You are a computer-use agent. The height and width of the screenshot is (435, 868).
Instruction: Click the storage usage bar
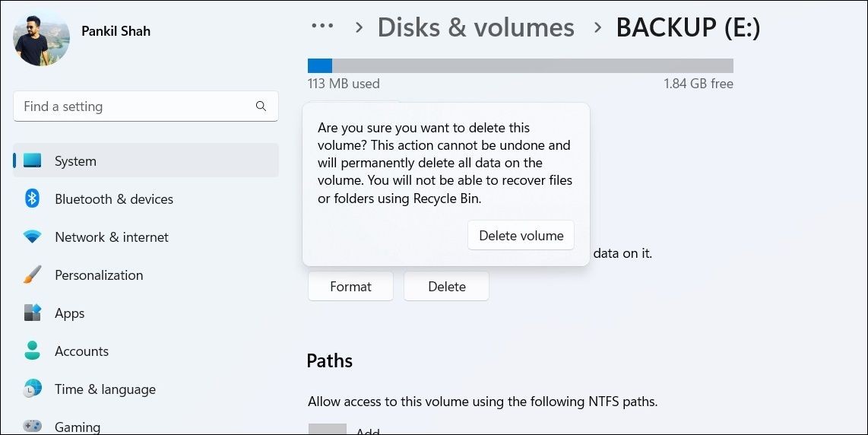pyautogui.click(x=521, y=65)
